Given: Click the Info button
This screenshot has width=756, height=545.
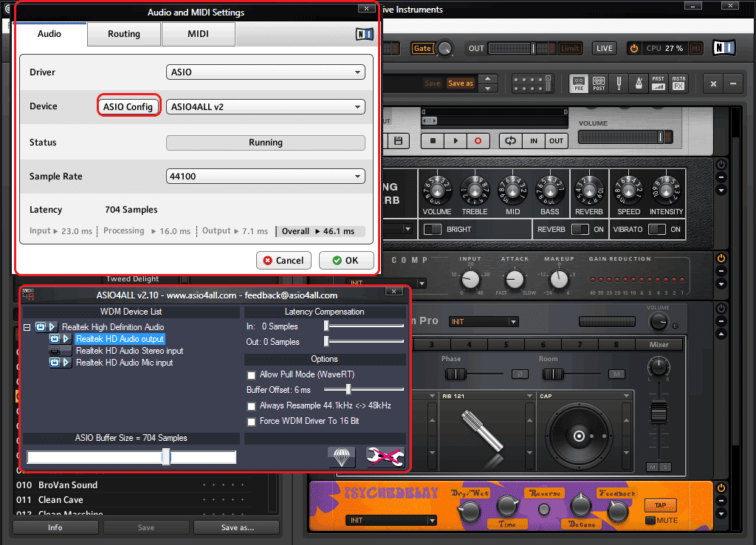Looking at the screenshot, I should (x=55, y=527).
